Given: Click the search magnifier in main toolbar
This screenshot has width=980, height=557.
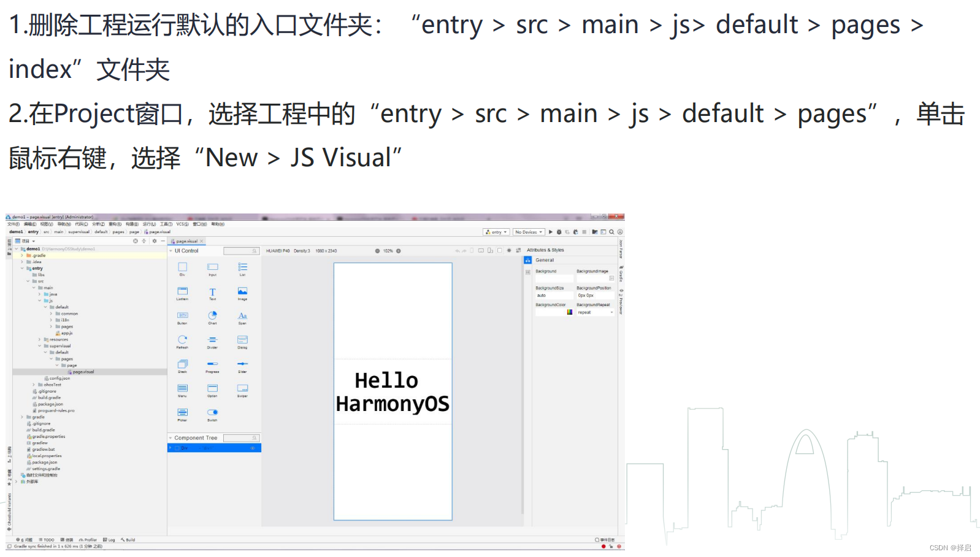Looking at the screenshot, I should pos(611,232).
